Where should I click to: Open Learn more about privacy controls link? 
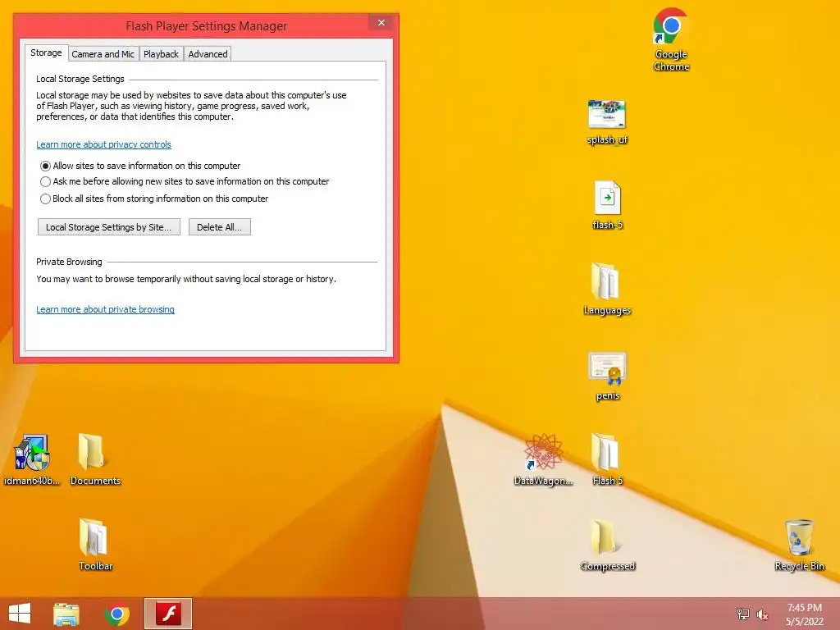(x=104, y=144)
